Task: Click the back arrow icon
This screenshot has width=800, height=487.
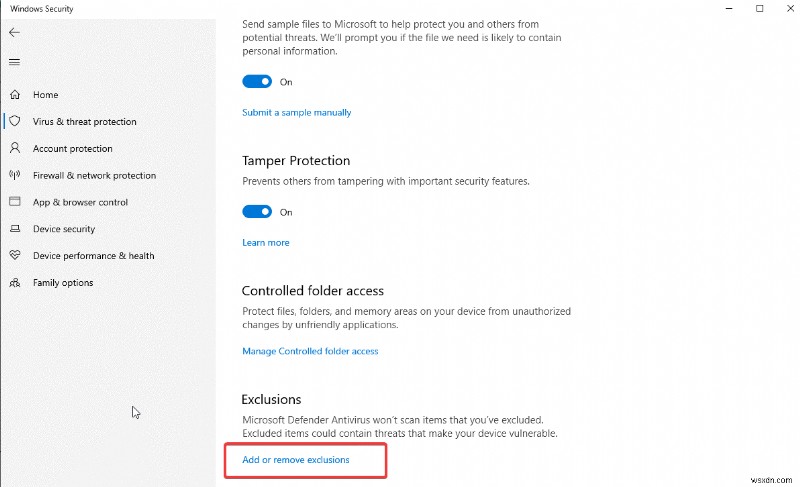Action: [x=14, y=32]
